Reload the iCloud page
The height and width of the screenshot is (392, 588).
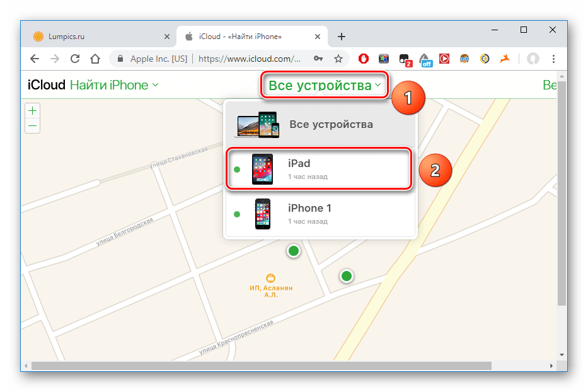tap(75, 59)
